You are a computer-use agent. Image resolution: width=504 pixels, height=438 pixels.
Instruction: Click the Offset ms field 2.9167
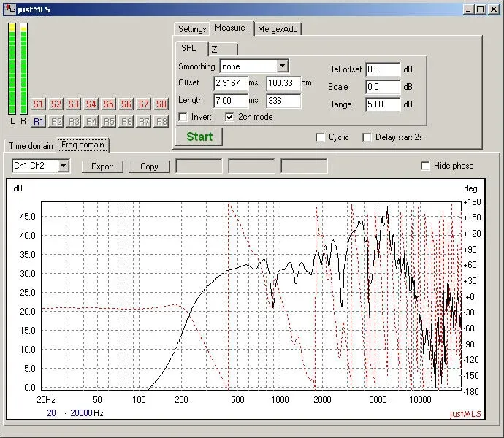(x=231, y=83)
